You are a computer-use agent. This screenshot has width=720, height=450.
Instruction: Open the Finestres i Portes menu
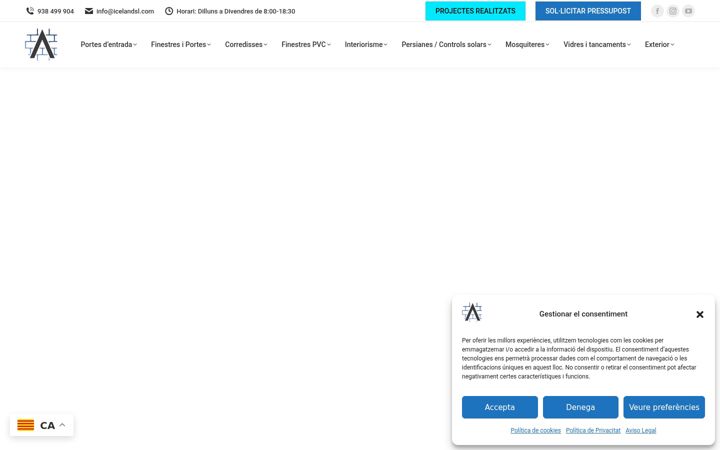pyautogui.click(x=180, y=45)
